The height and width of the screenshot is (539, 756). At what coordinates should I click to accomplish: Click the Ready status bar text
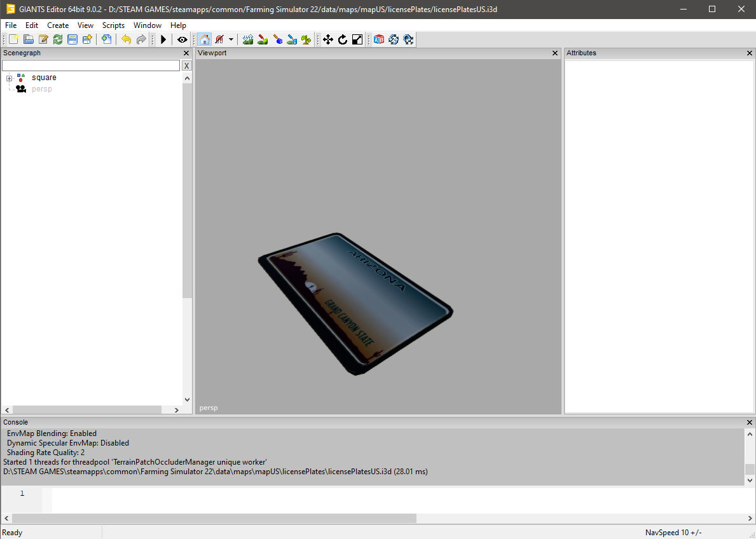(13, 533)
